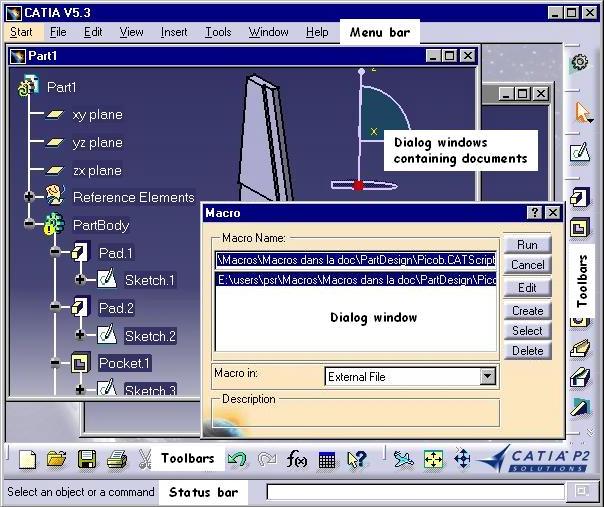Click the Stiffener tool in right toolbar
Viewport: 604px width, 507px height.
[x=580, y=407]
